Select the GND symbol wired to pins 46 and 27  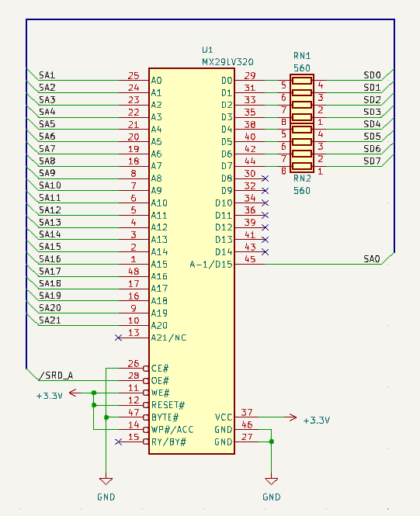(x=271, y=481)
